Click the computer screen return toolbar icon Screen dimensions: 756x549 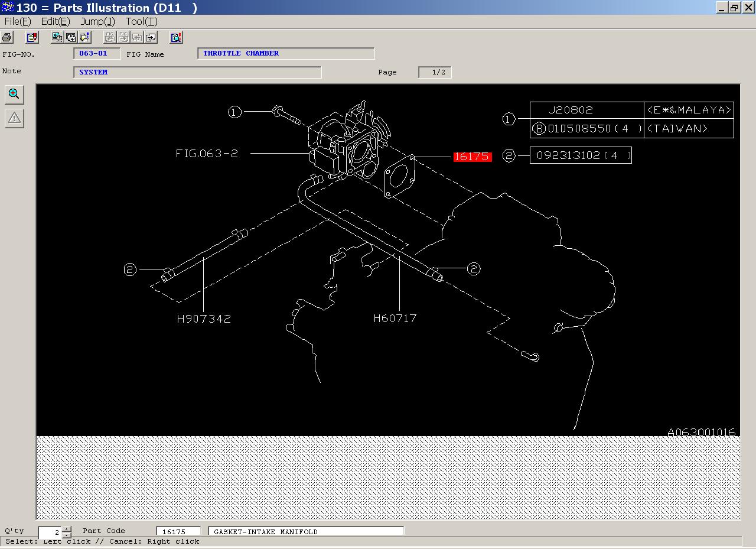pyautogui.click(x=57, y=37)
